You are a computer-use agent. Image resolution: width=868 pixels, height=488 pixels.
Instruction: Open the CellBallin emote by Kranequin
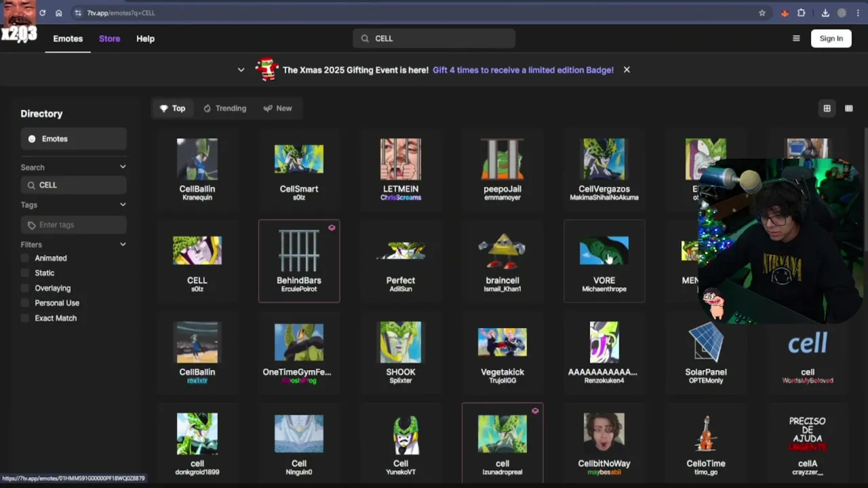[197, 169]
